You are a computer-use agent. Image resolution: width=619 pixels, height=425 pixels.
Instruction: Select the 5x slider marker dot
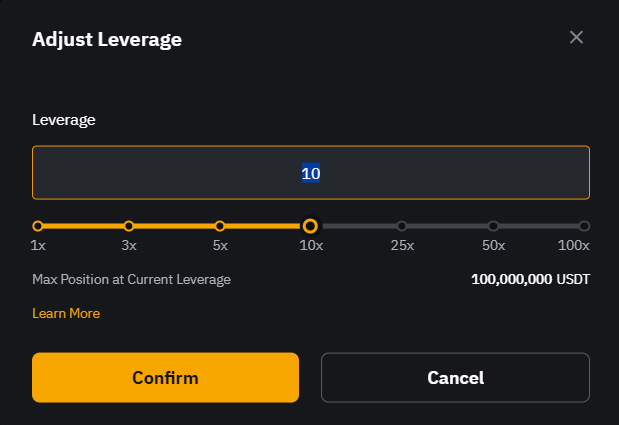tap(220, 226)
